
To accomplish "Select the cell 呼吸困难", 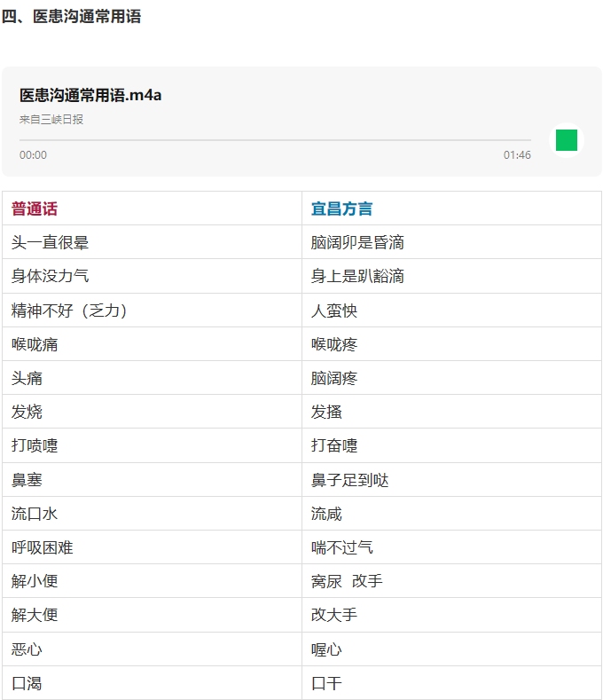I will tap(42, 547).
